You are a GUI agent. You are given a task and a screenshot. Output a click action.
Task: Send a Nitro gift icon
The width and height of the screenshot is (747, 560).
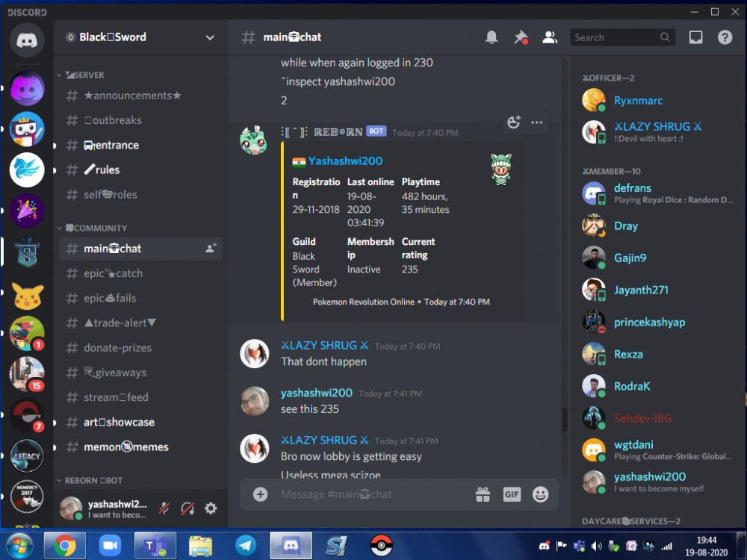483,494
